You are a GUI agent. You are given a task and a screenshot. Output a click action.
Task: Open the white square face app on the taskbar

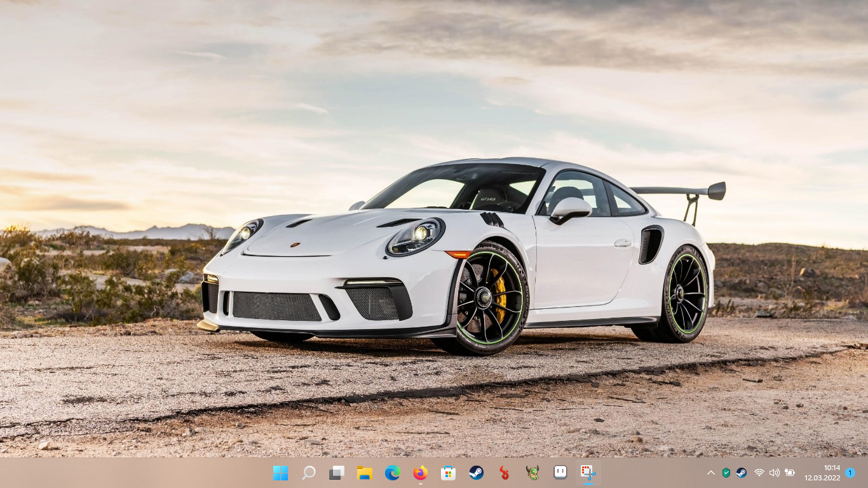click(560, 473)
